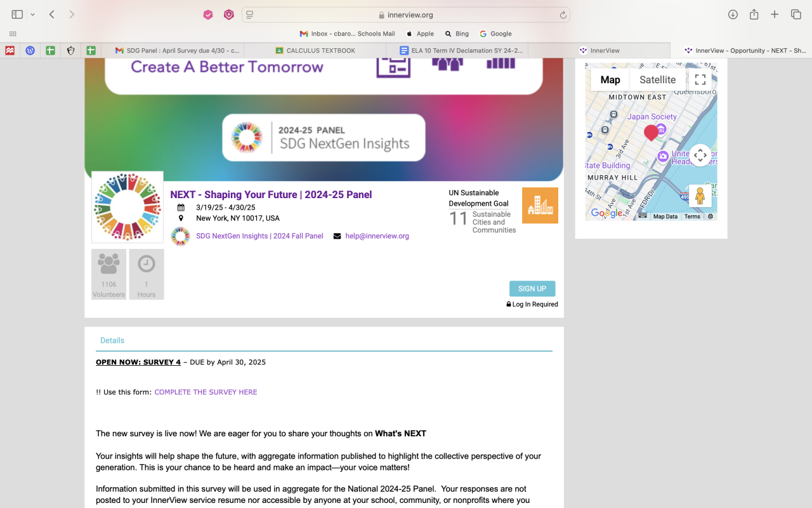Click the SDG NextGen Insights banner badge
The image size is (812, 508).
click(x=324, y=137)
